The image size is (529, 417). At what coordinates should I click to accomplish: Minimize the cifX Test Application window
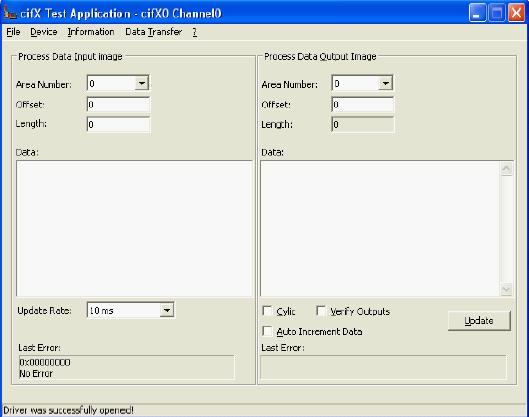(x=477, y=13)
